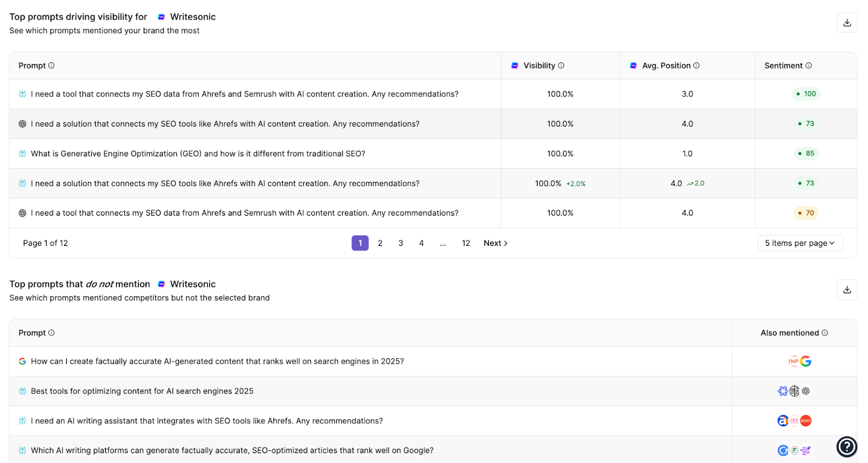Click sentiment score 85 badge

(806, 154)
